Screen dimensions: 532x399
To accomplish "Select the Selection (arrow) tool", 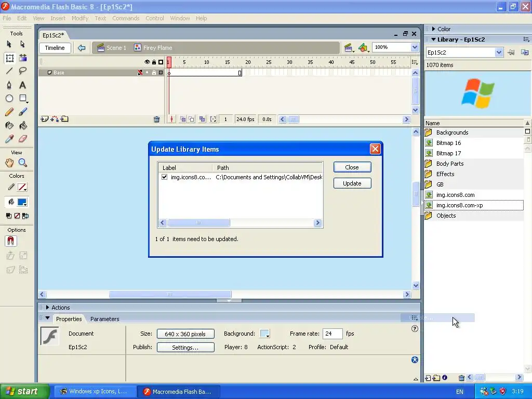I will coord(9,44).
